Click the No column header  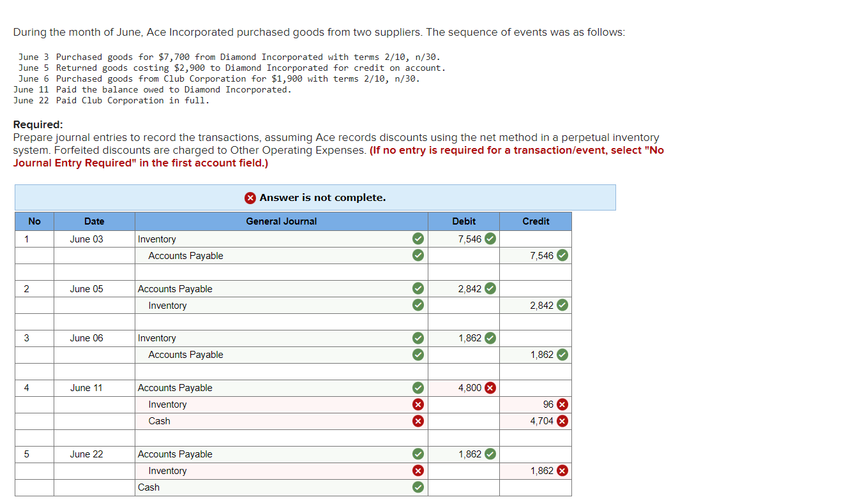(34, 221)
